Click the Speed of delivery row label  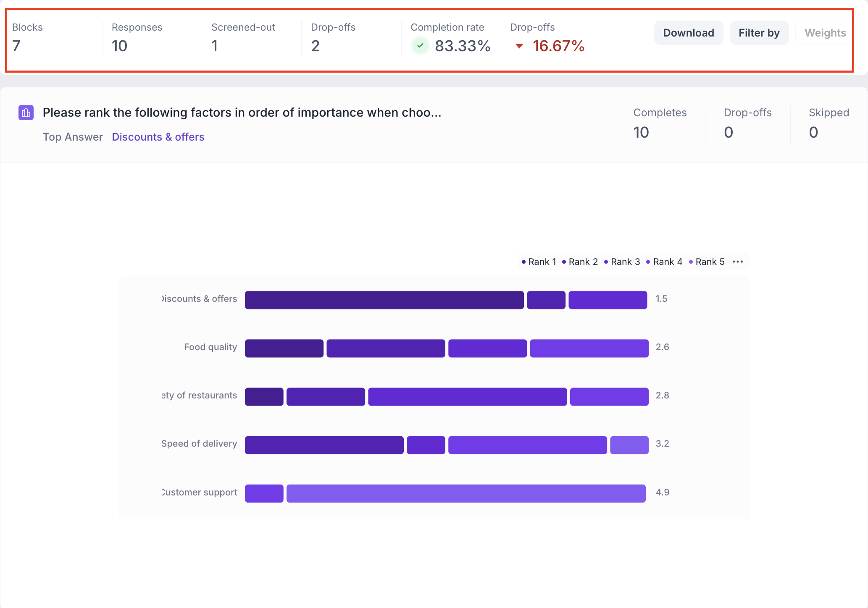pyautogui.click(x=199, y=443)
